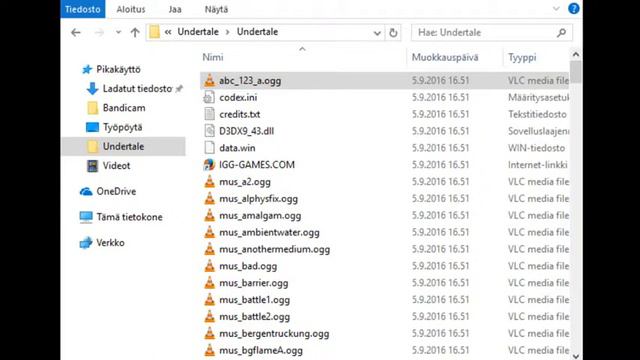Image resolution: width=640 pixels, height=360 pixels.
Task: Select the VLC icon of abc_123_a.ogg
Action: tap(209, 80)
